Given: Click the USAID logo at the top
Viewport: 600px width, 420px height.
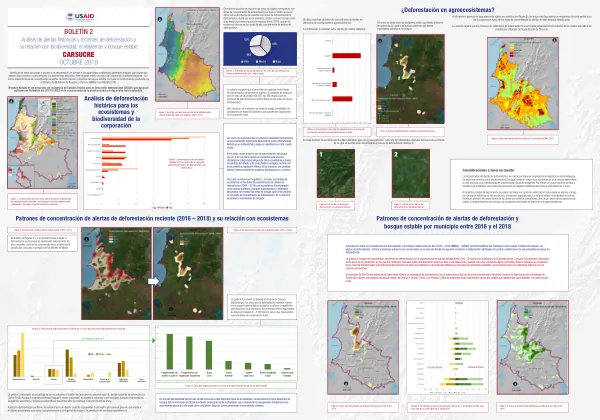Looking at the screenshot, I should click(x=80, y=17).
